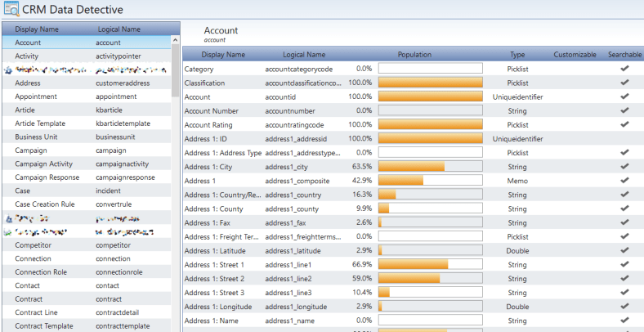Image resolution: width=644 pixels, height=332 pixels.
Task: Click the Uniqueidentifier type for Address 1: ID
Action: click(517, 139)
